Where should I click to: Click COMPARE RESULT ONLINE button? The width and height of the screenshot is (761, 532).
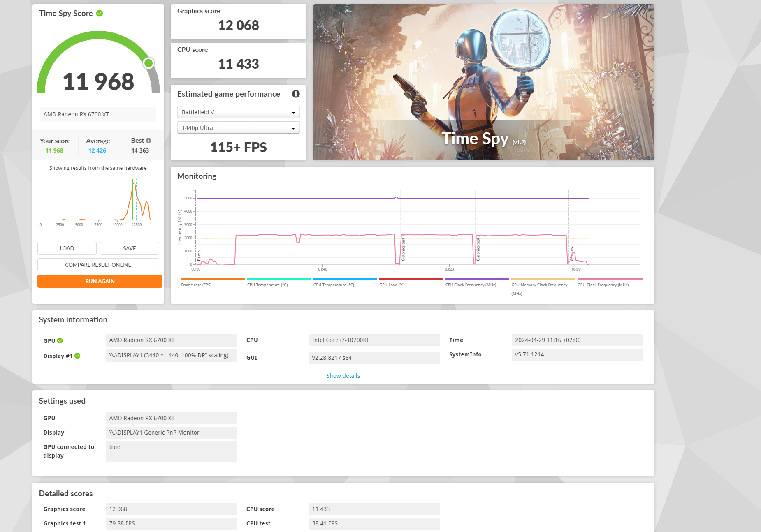(x=98, y=265)
